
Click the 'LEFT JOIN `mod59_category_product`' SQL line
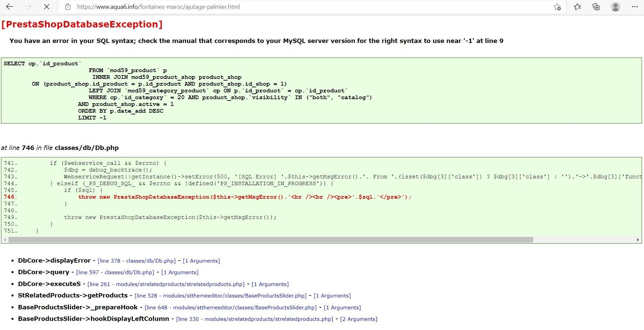tap(218, 91)
